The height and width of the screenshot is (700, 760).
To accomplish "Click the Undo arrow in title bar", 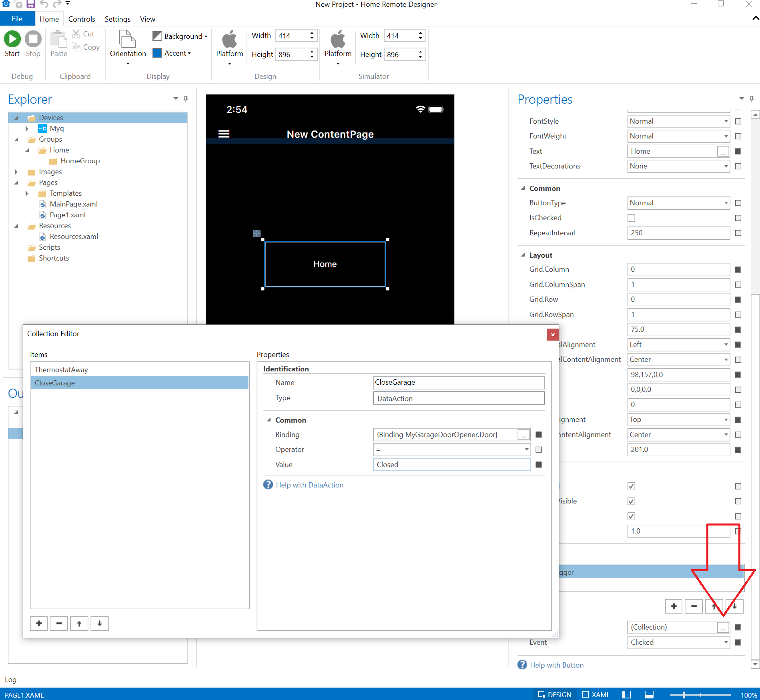I will (x=44, y=4).
